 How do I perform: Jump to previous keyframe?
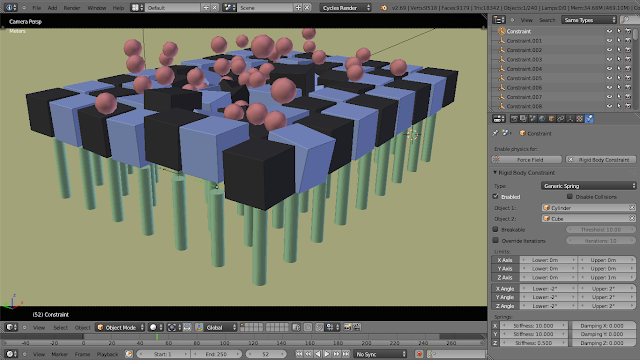309,354
